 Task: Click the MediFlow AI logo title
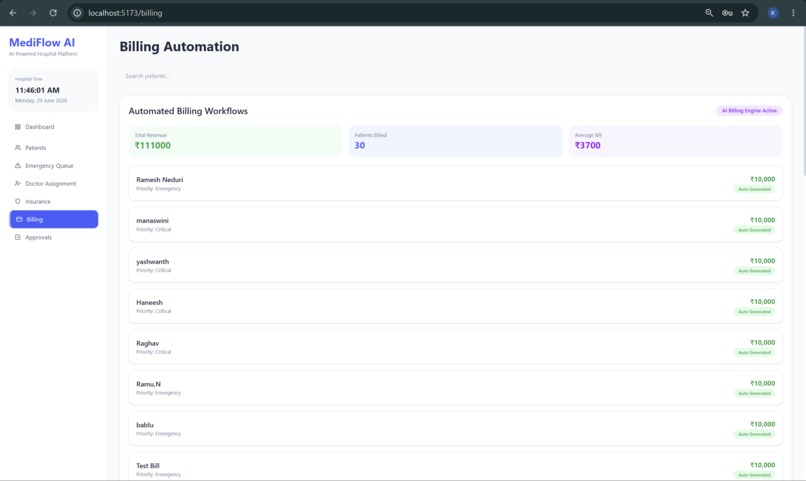42,43
